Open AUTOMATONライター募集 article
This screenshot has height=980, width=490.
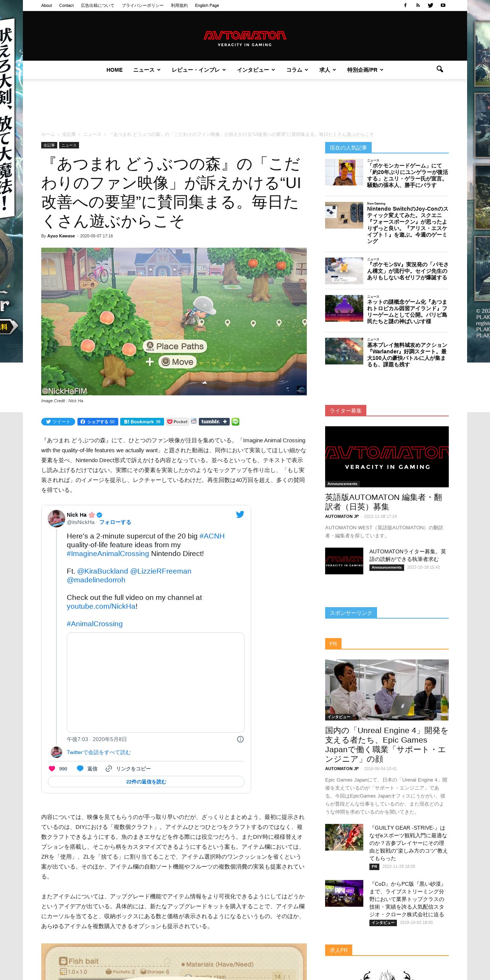[x=408, y=555]
